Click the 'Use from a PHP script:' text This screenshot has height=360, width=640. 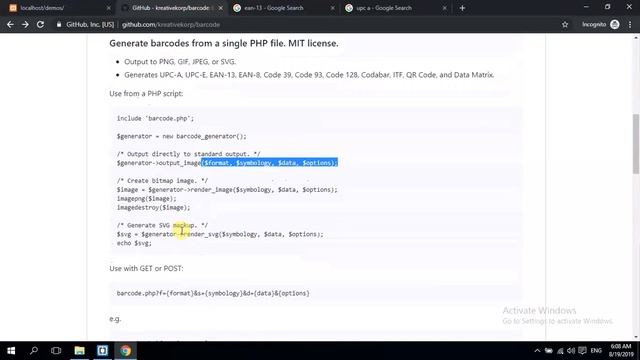(146, 93)
